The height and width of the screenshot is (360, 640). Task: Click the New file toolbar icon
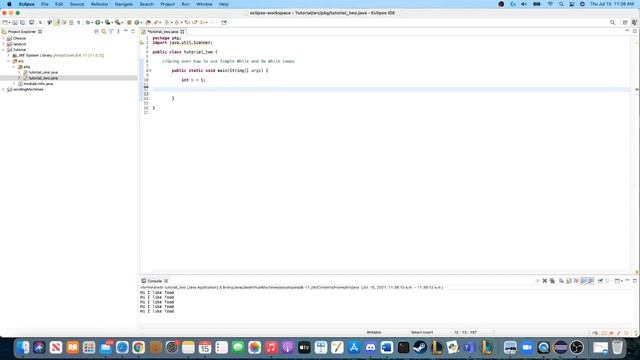click(x=5, y=22)
